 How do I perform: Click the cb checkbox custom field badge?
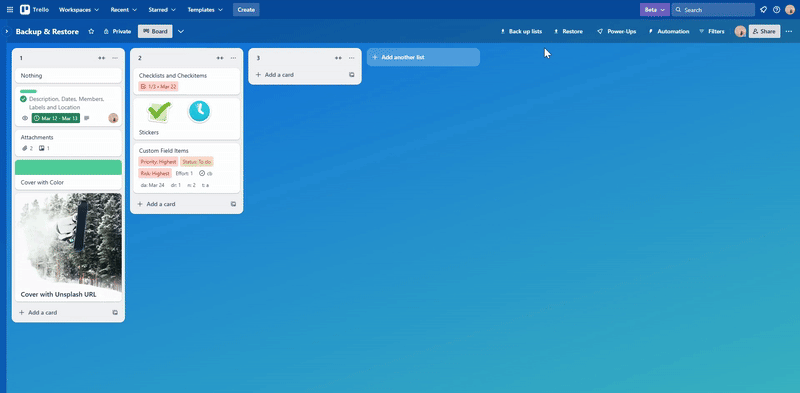(x=206, y=174)
